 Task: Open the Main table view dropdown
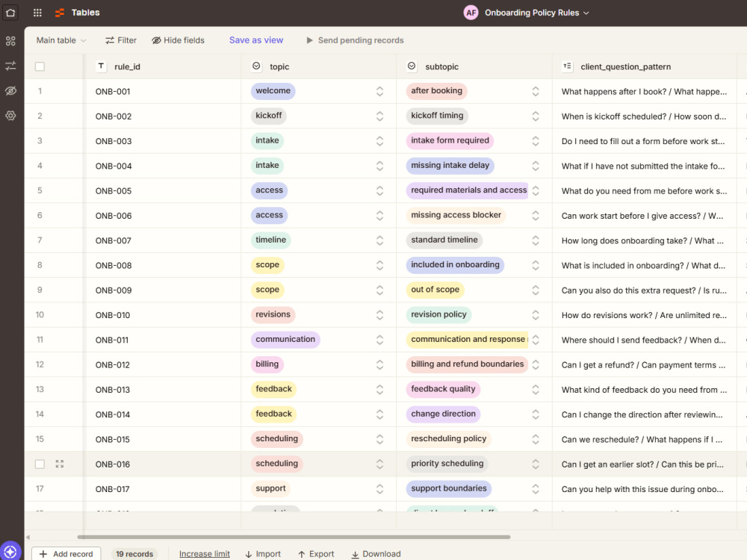click(61, 40)
